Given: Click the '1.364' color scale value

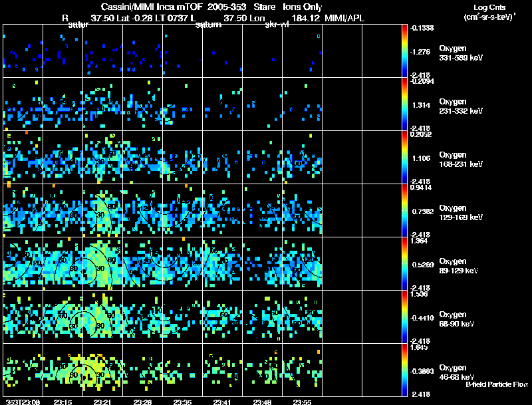Looking at the screenshot, I should (x=419, y=241).
